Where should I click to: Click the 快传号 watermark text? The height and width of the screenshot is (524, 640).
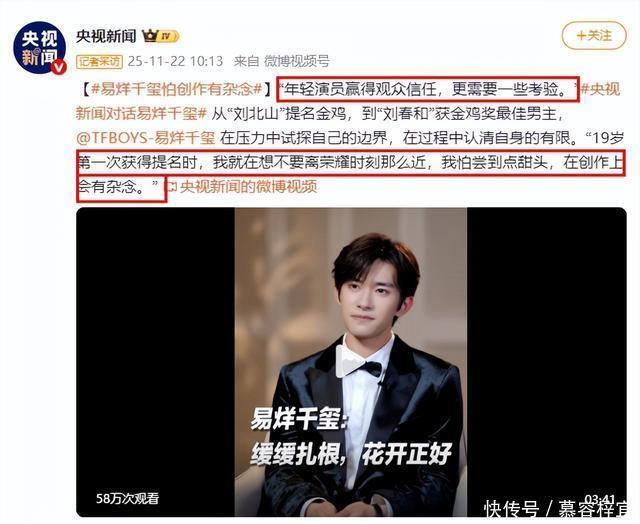[x=511, y=510]
